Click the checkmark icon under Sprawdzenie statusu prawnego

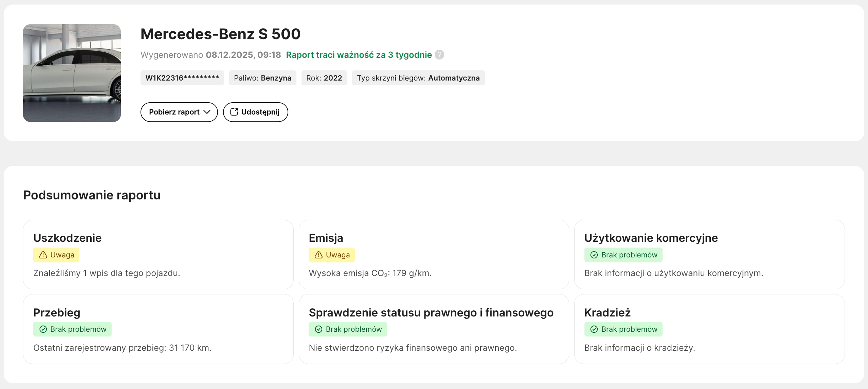pyautogui.click(x=318, y=329)
